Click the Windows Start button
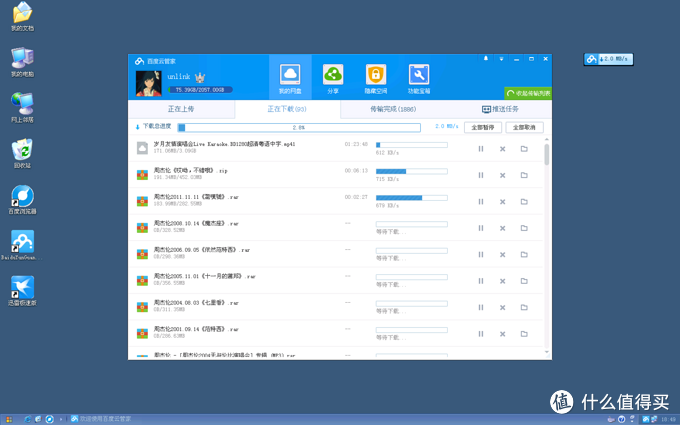 9,419
